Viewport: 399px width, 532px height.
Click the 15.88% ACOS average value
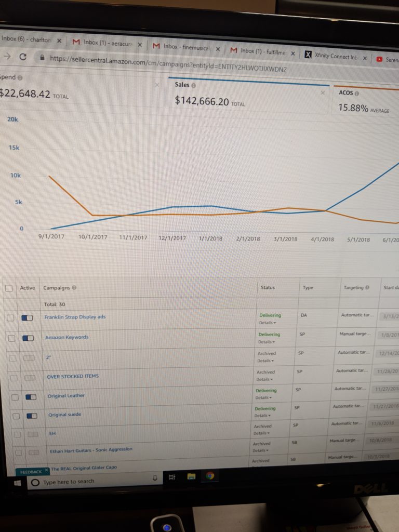(353, 108)
